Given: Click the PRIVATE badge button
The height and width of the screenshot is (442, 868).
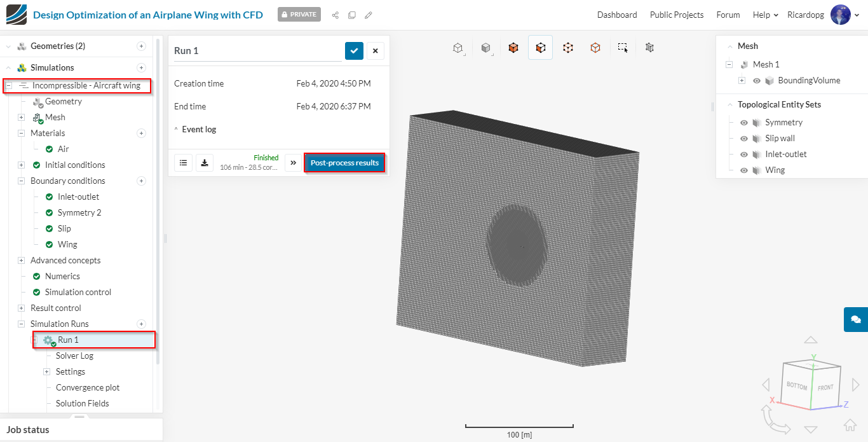Looking at the screenshot, I should [x=299, y=14].
